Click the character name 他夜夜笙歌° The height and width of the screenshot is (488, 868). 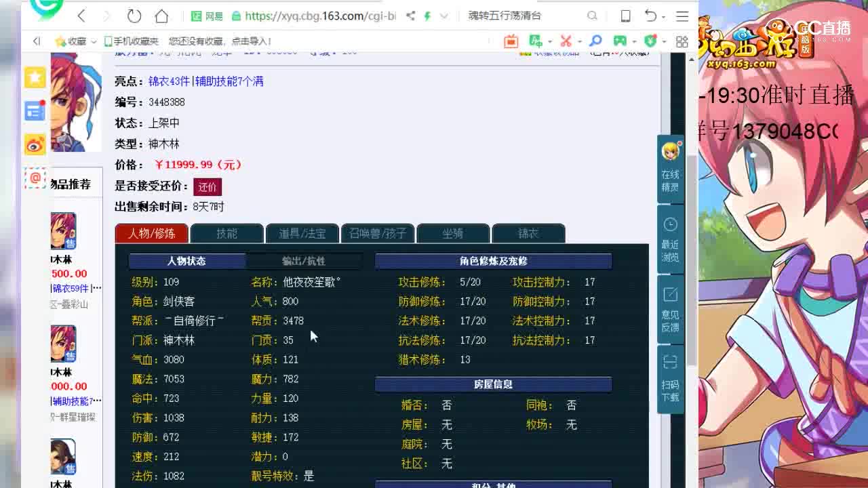pos(312,282)
